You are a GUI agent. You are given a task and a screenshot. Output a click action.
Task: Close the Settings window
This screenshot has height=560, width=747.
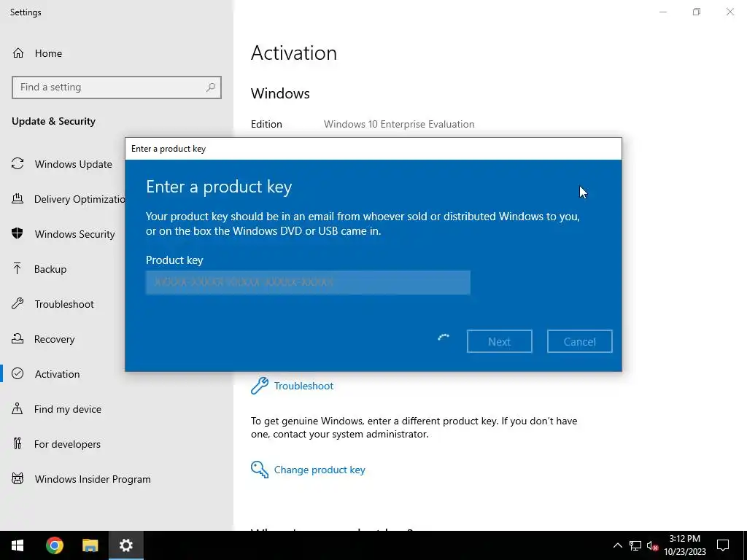pos(729,12)
